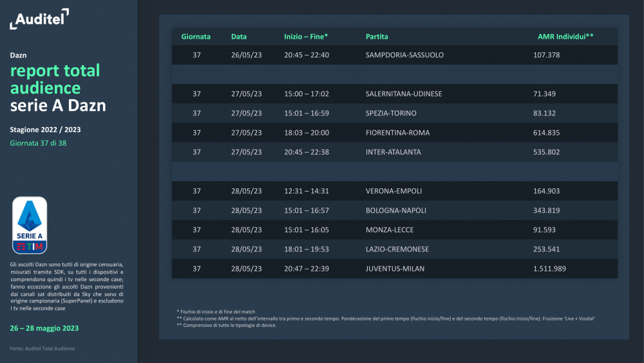
Task: Select audience value 614.835
Action: tap(546, 133)
